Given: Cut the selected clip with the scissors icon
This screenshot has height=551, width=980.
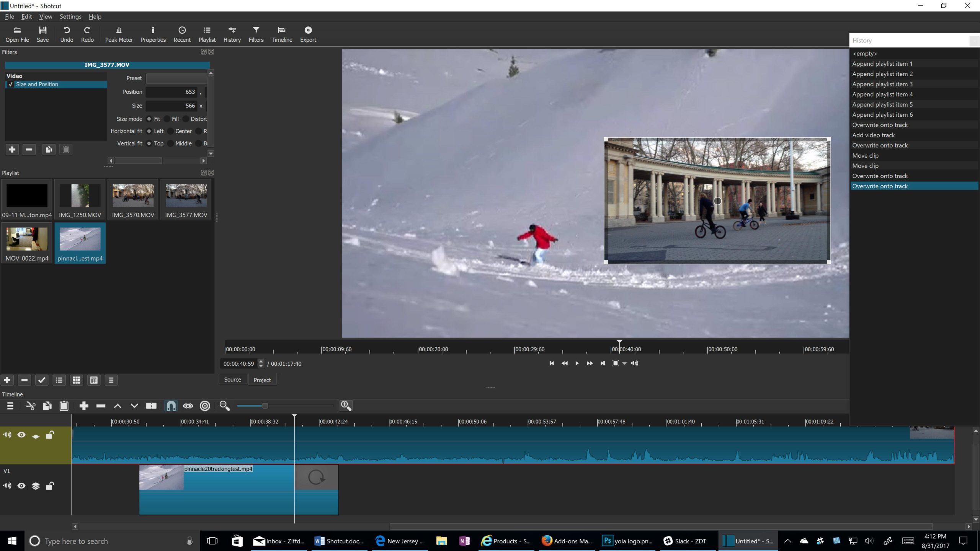Looking at the screenshot, I should (30, 406).
